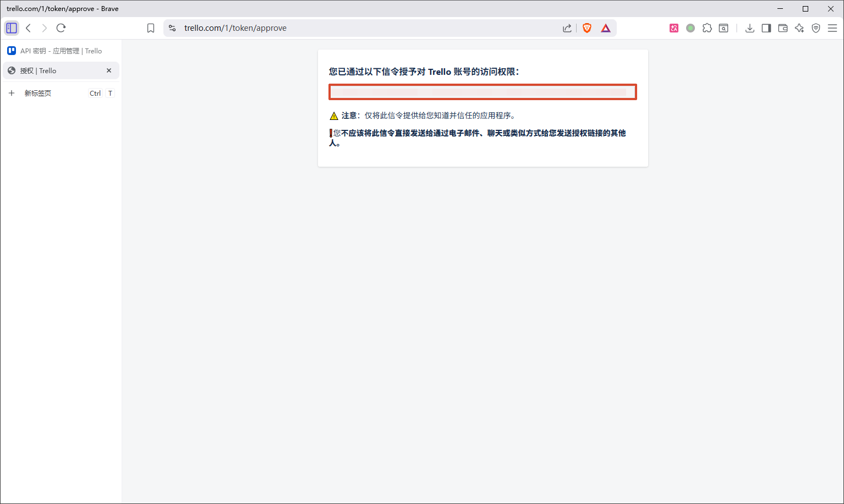Image resolution: width=844 pixels, height=504 pixels.
Task: Go back to the previous page
Action: pyautogui.click(x=29, y=28)
